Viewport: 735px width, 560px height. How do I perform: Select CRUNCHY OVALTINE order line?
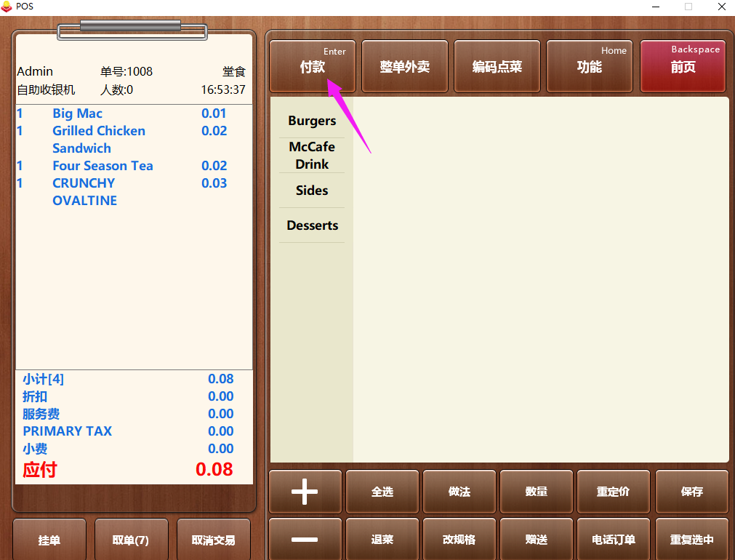[134, 192]
